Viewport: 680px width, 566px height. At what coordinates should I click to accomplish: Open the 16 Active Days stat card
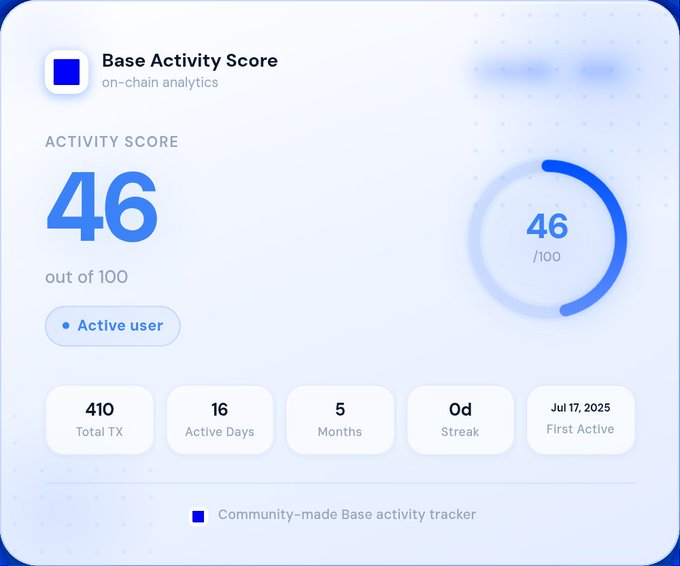(220, 420)
